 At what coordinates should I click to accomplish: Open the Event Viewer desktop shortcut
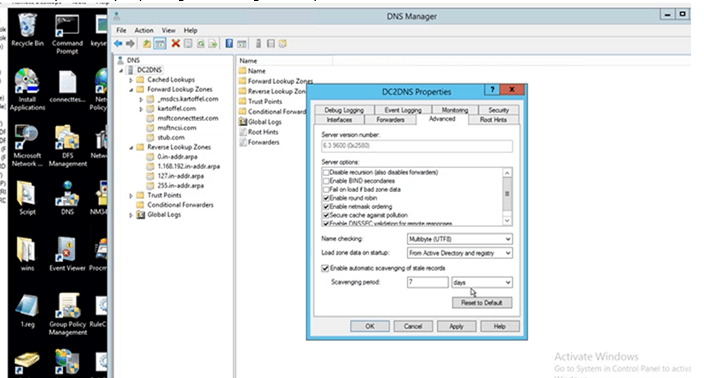[x=67, y=254]
